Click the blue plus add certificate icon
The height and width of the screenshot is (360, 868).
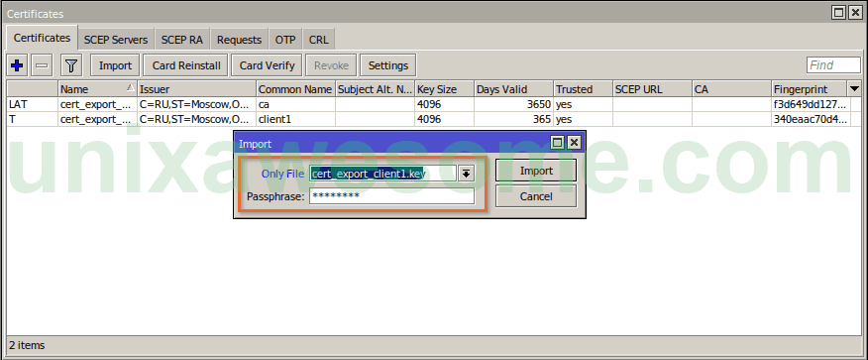click(x=17, y=65)
